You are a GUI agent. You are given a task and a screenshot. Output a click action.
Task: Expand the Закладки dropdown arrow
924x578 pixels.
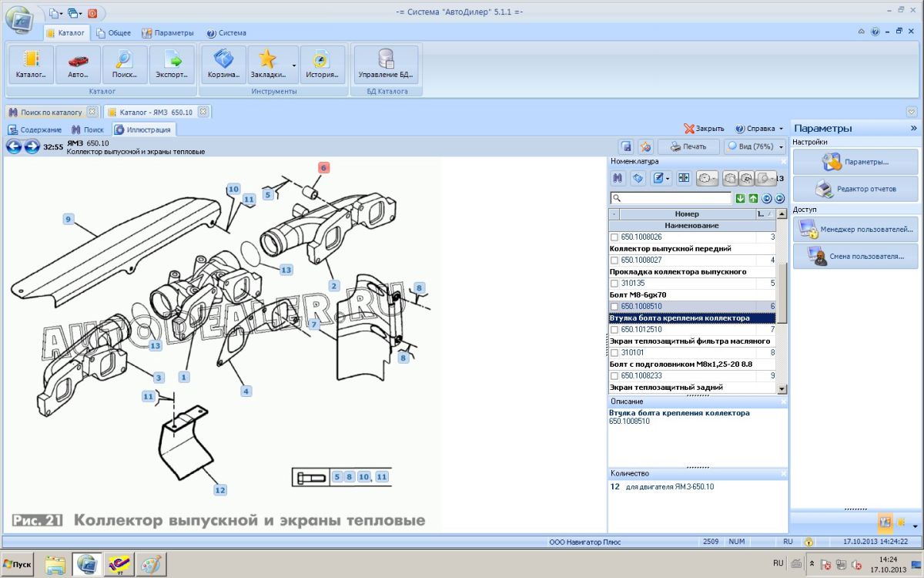point(293,66)
